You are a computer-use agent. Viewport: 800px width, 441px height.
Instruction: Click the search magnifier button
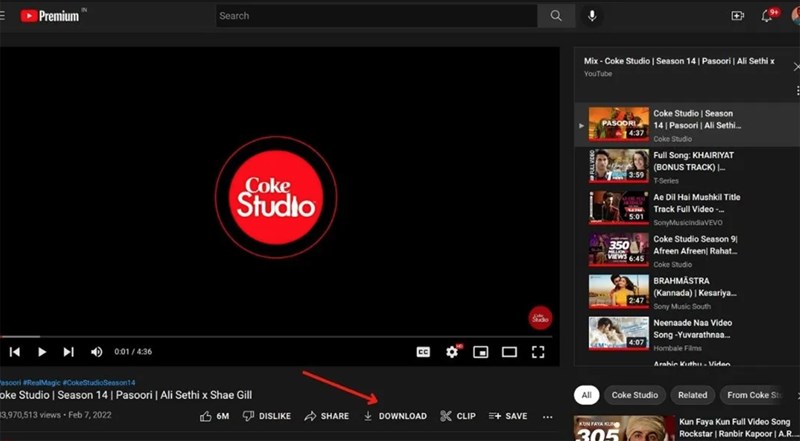tap(556, 16)
